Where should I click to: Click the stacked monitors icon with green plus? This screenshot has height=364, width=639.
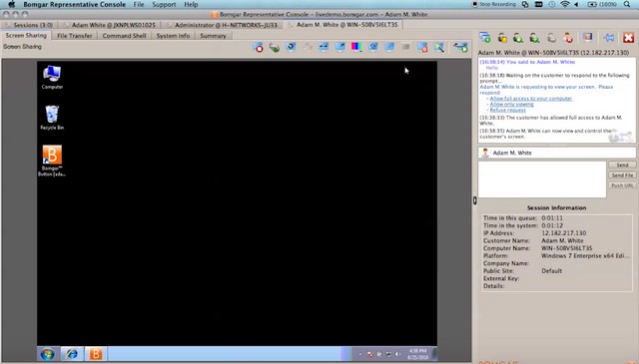click(485, 38)
